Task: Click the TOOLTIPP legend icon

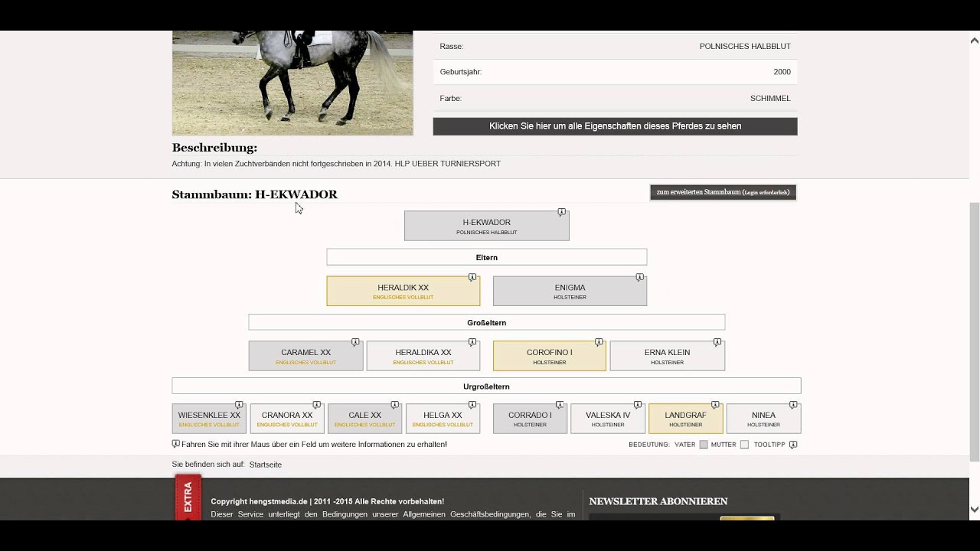Action: 793,445
